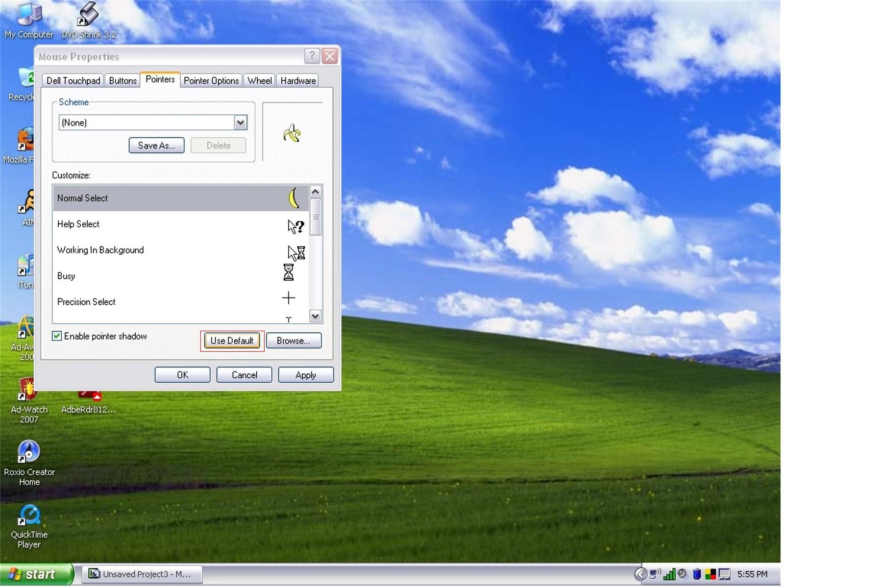This screenshot has width=882, height=588.
Task: Open My Computer on the desktop
Action: click(29, 15)
